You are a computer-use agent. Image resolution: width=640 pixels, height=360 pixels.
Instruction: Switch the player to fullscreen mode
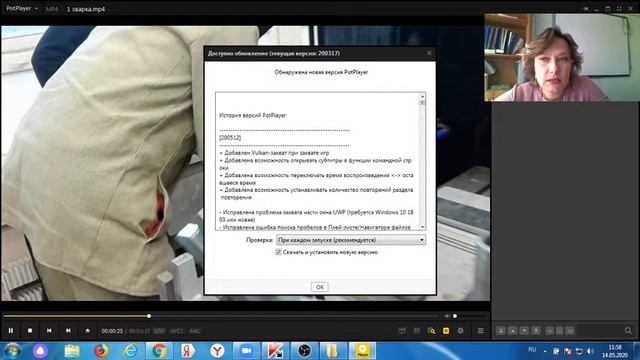click(619, 8)
